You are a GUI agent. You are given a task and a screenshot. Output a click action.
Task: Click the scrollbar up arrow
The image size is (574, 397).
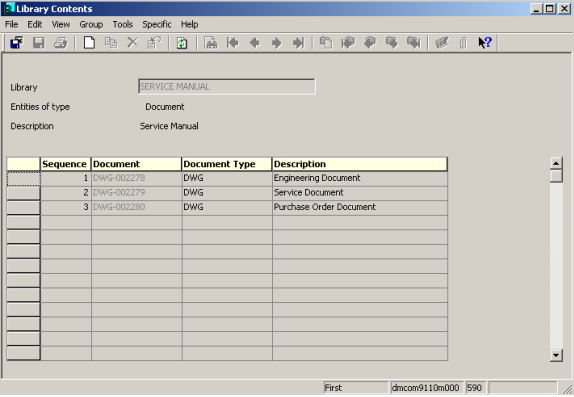pyautogui.click(x=556, y=163)
